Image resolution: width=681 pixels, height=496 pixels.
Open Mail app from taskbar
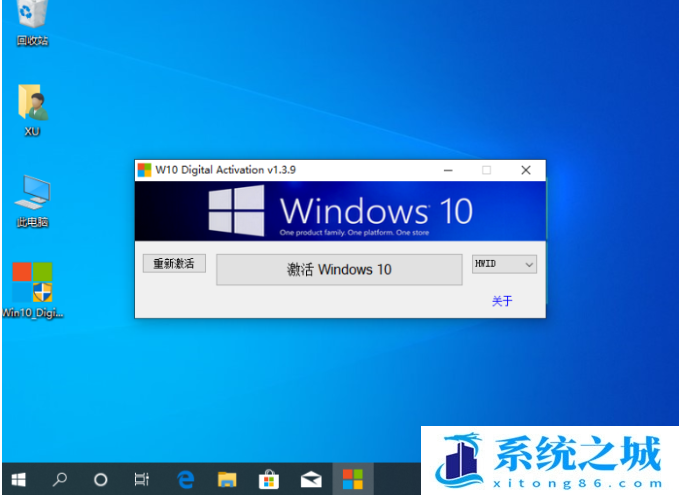point(311,479)
